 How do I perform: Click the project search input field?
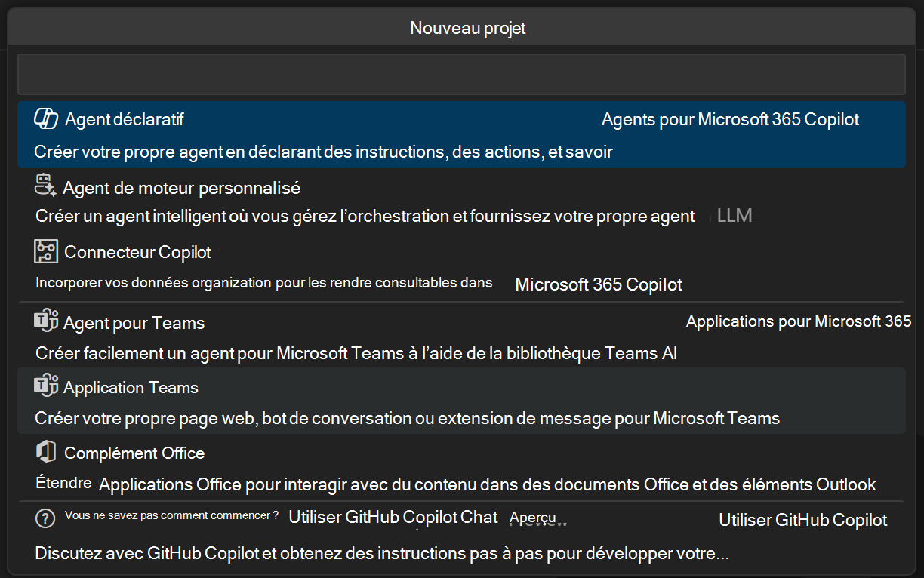click(462, 73)
